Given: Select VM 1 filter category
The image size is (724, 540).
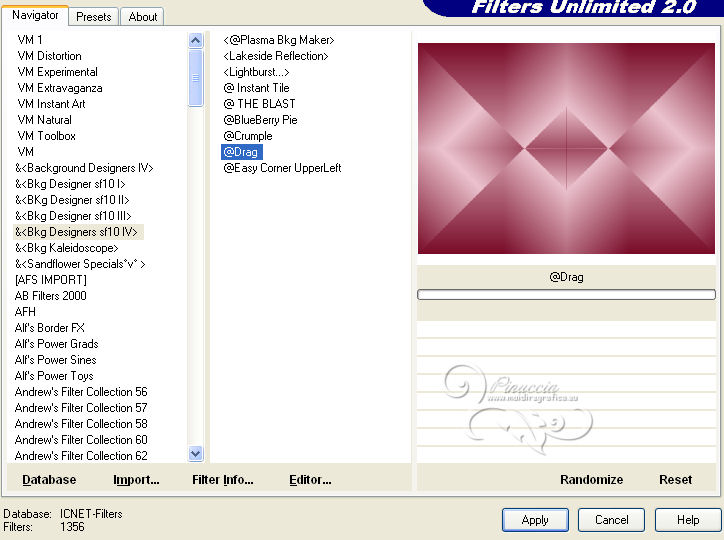Looking at the screenshot, I should (30, 40).
